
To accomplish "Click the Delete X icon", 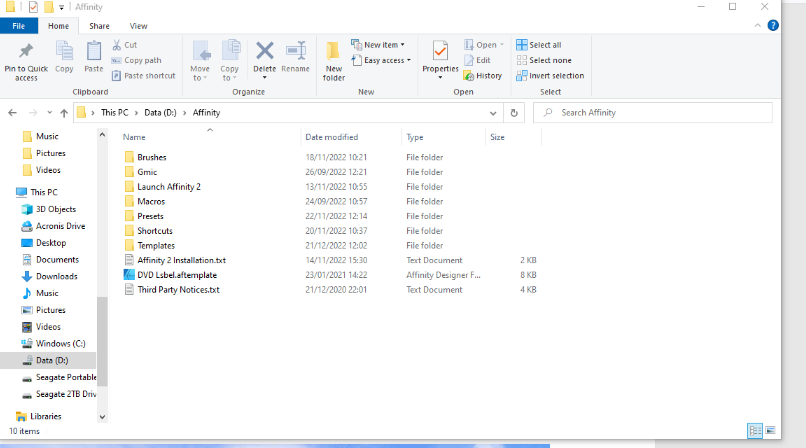I will [x=265, y=51].
